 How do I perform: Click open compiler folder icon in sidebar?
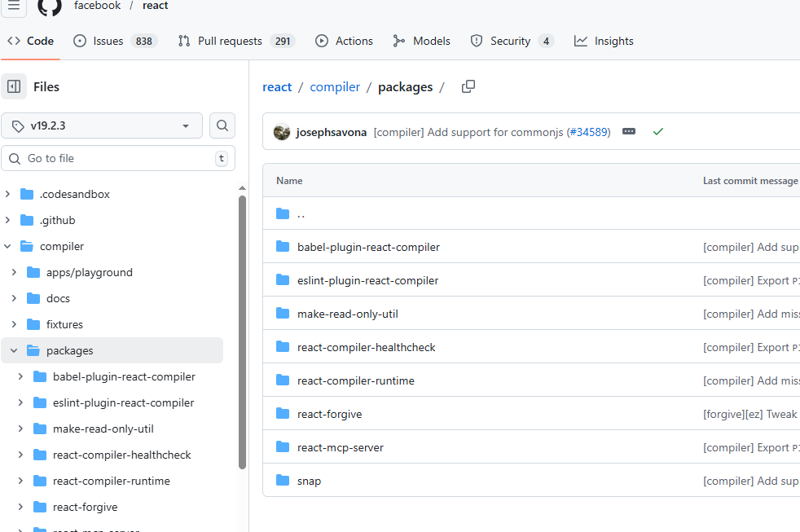coord(27,246)
